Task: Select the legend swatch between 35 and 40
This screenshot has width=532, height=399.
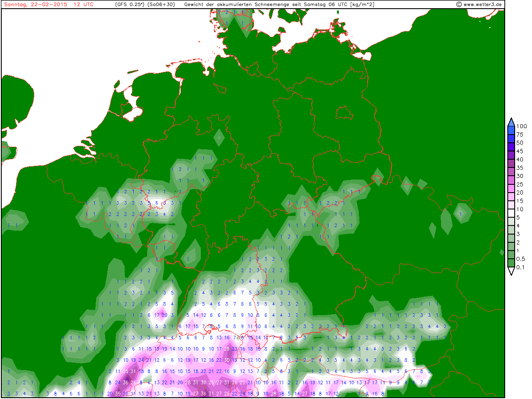Action: 511,163
